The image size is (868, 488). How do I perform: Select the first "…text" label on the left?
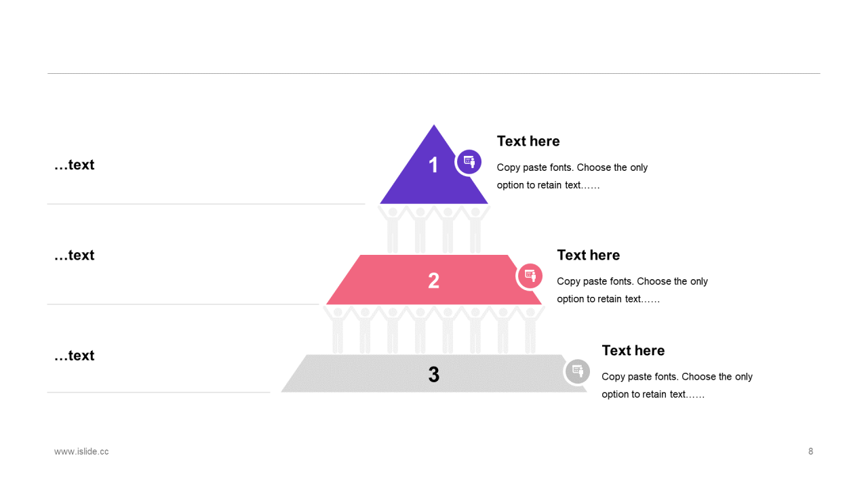coord(75,165)
